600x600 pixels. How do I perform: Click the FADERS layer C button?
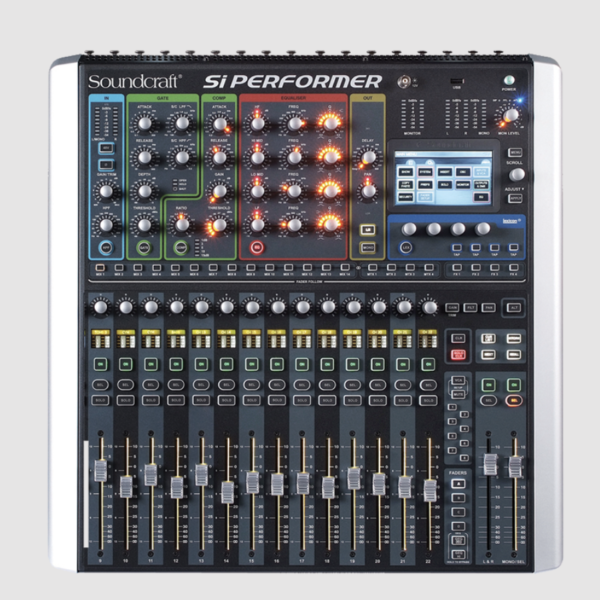pyautogui.click(x=458, y=512)
